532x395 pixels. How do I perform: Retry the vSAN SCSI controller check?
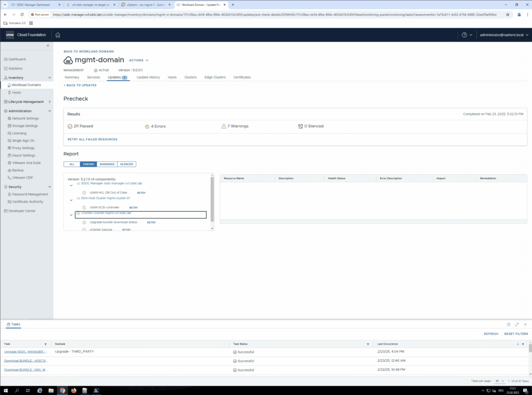pyautogui.click(x=134, y=208)
